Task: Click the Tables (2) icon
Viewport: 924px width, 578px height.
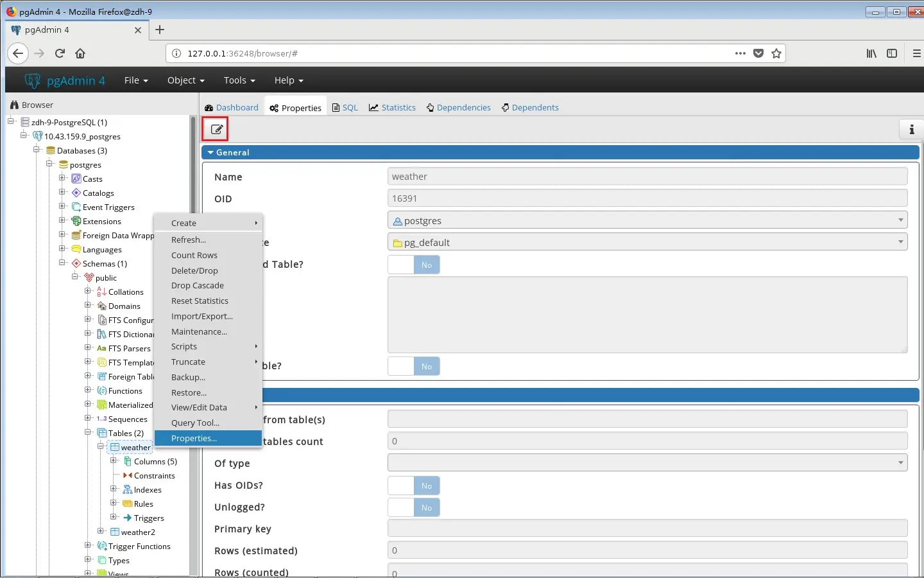Action: [x=102, y=433]
